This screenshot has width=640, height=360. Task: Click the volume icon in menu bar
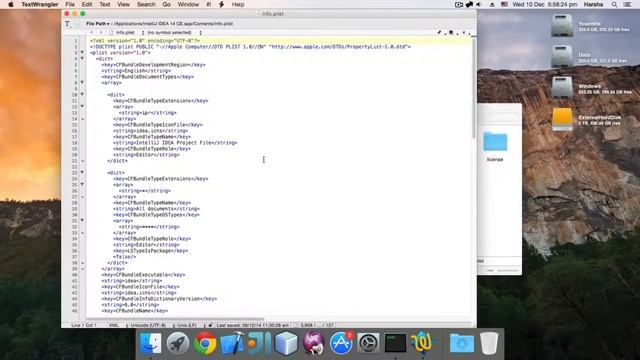click(479, 4)
